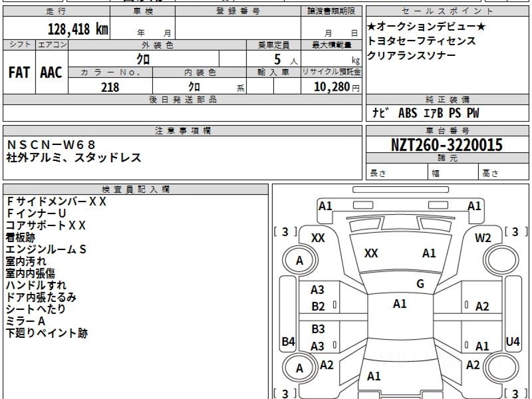Screen dimensions: 532x399
Task: Click the エアコン header cell
Action: tap(52, 45)
